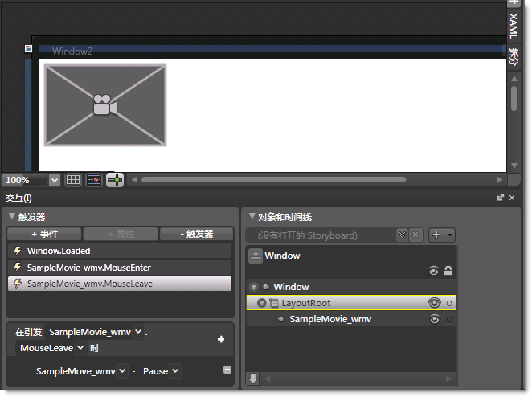Create new storyboard with plus button
Viewport: 532px width, 397px height.
click(436, 235)
